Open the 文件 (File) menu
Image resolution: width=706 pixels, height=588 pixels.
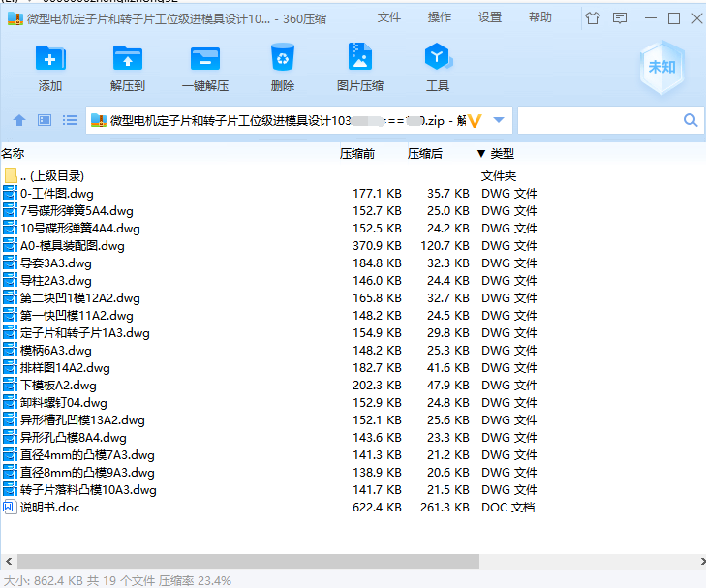point(389,17)
